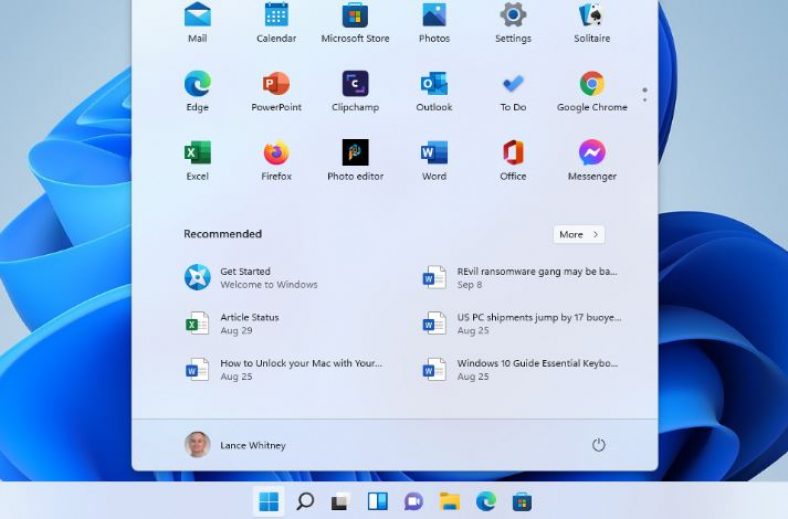788x519 pixels.
Task: Open Photo editor app
Action: coord(355,160)
